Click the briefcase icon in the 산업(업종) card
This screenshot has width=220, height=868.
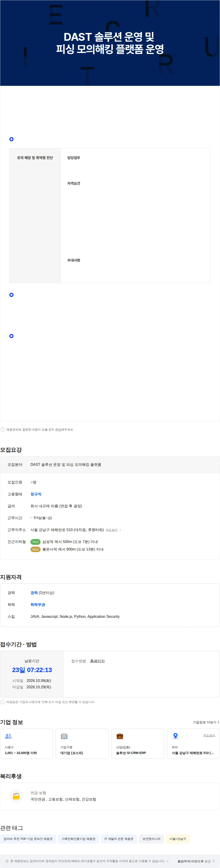click(120, 736)
